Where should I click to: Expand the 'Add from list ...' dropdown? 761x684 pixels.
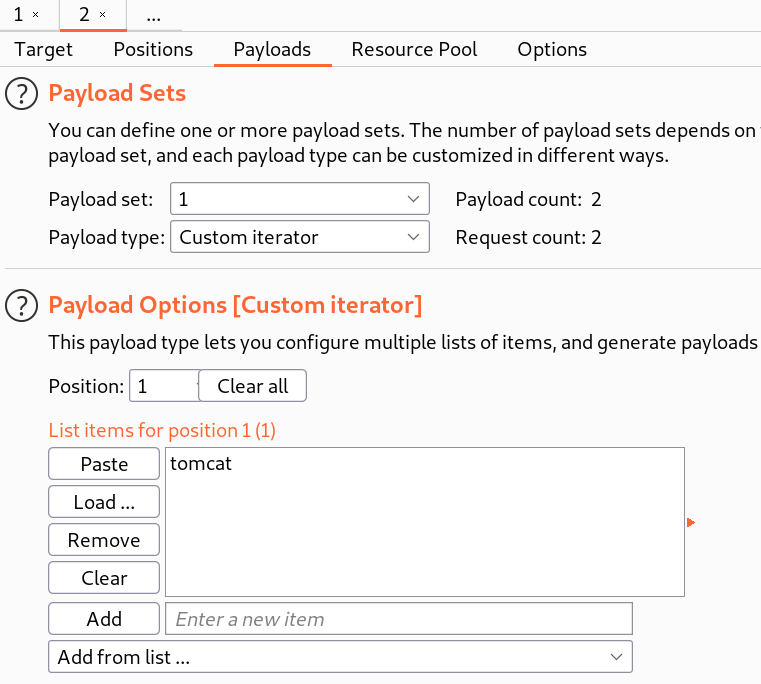340,657
